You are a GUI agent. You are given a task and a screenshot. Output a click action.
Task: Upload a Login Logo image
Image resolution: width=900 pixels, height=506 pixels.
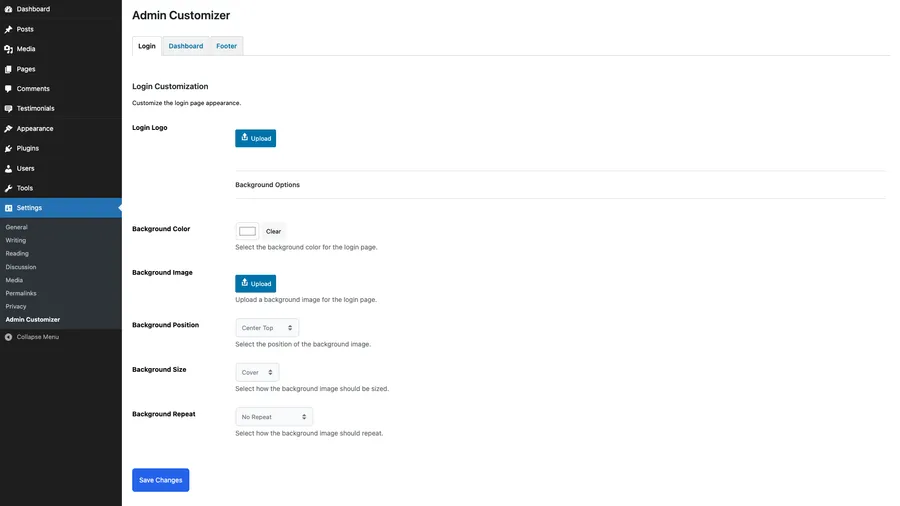tap(255, 138)
